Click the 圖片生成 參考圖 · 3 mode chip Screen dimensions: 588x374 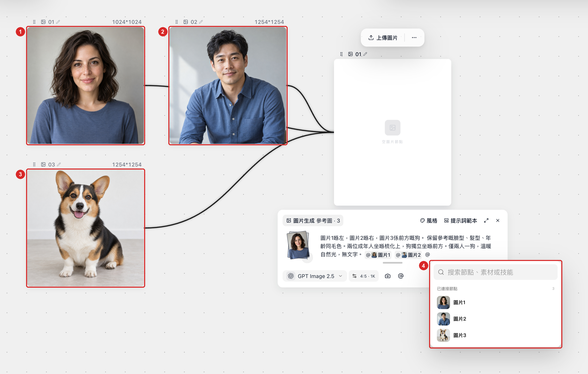pos(313,221)
